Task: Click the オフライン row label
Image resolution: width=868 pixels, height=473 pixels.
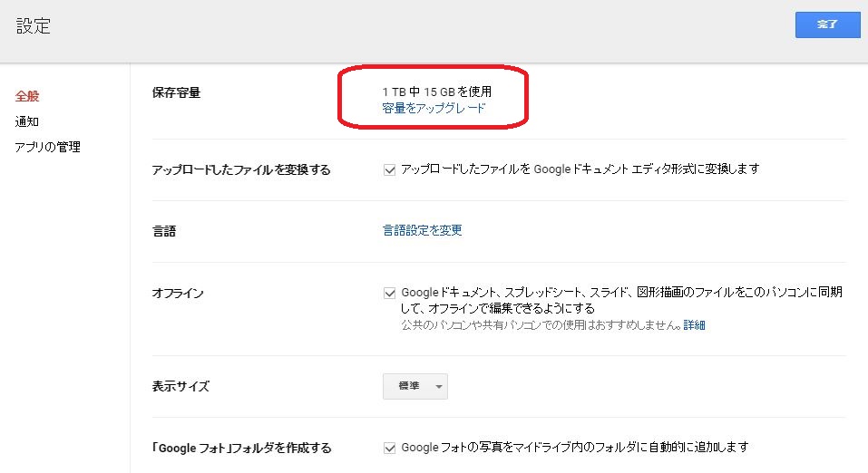Action: (178, 293)
